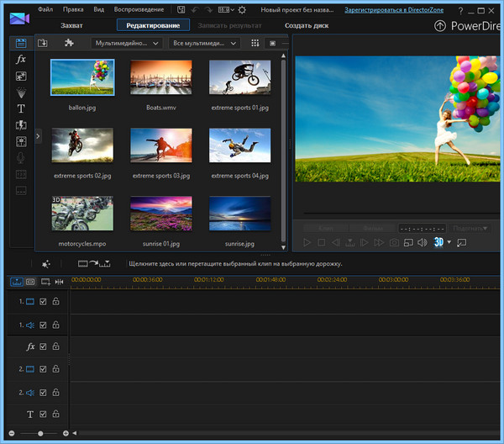Uncheck video track 1 enable checkbox
The image size is (504, 444).
tap(44, 301)
